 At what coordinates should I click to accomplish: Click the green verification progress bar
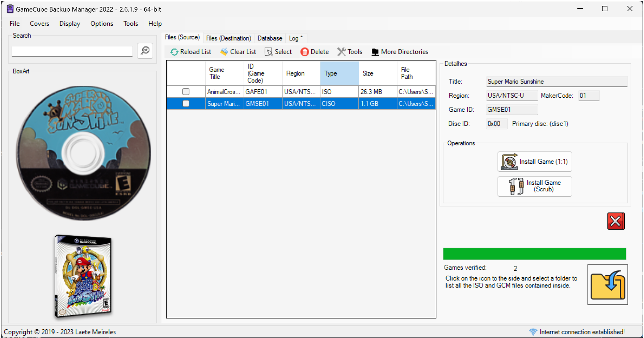pos(534,254)
